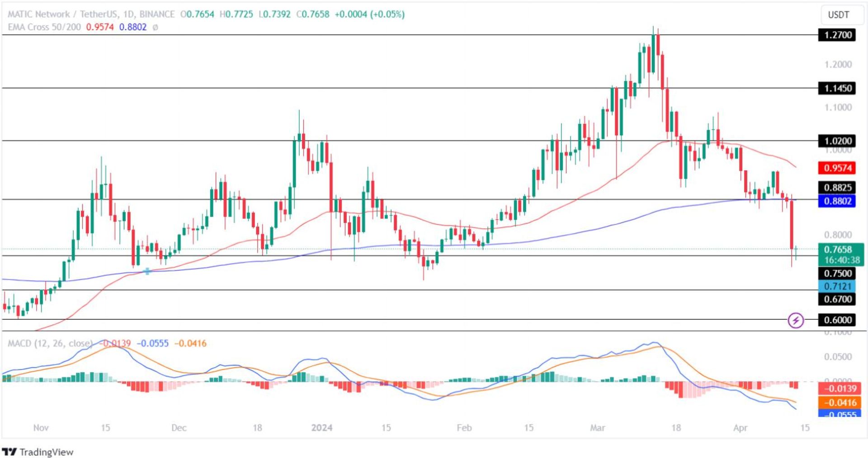Select the MACD (12, 26, close) indicator legend
The width and height of the screenshot is (868, 458).
[x=50, y=343]
